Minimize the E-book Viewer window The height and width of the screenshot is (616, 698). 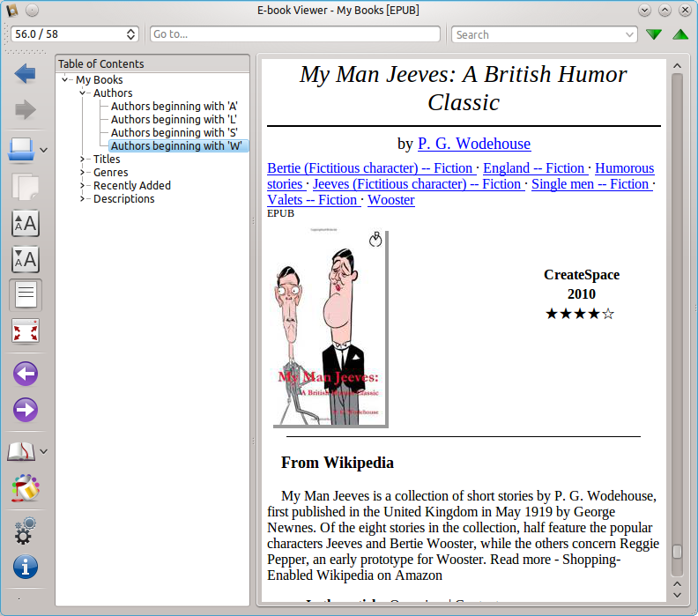pos(644,10)
